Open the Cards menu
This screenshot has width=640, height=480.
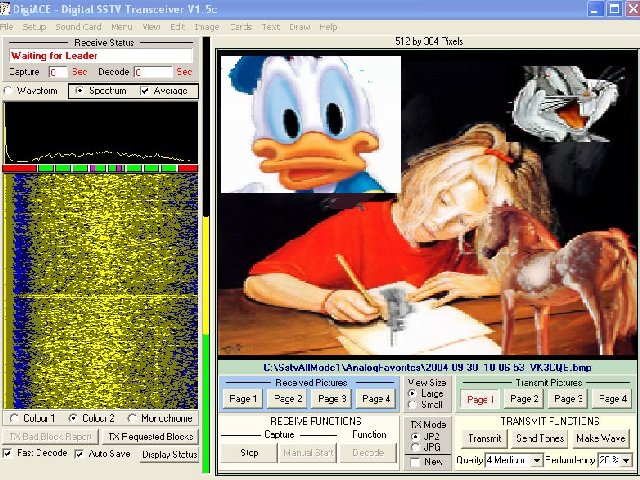coord(241,27)
